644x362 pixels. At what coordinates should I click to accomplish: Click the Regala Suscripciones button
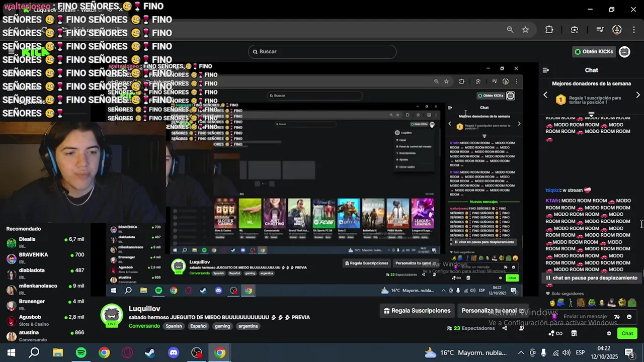pyautogui.click(x=417, y=311)
